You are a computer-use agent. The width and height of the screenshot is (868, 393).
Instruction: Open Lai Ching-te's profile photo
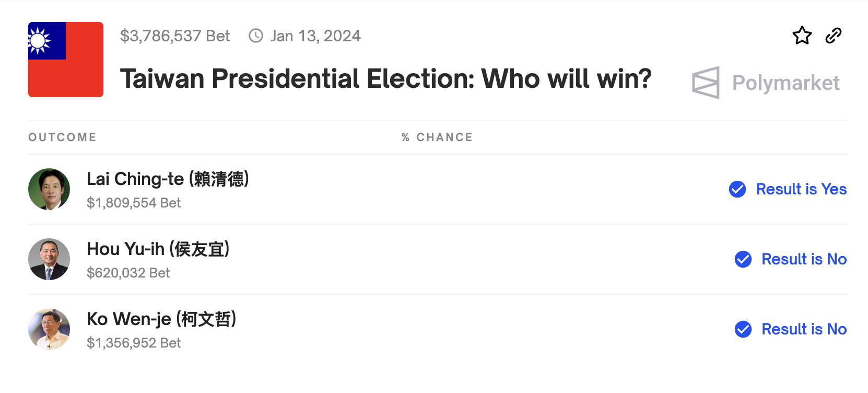(49, 189)
